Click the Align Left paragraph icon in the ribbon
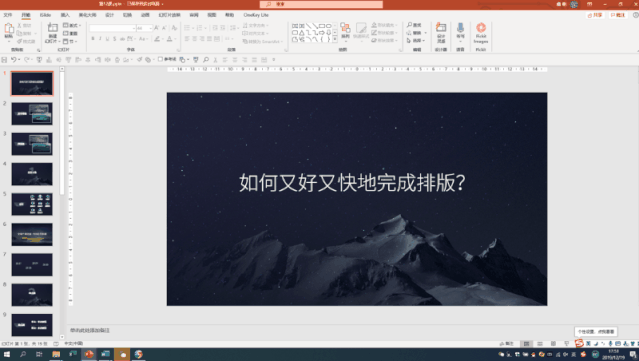 187,39
